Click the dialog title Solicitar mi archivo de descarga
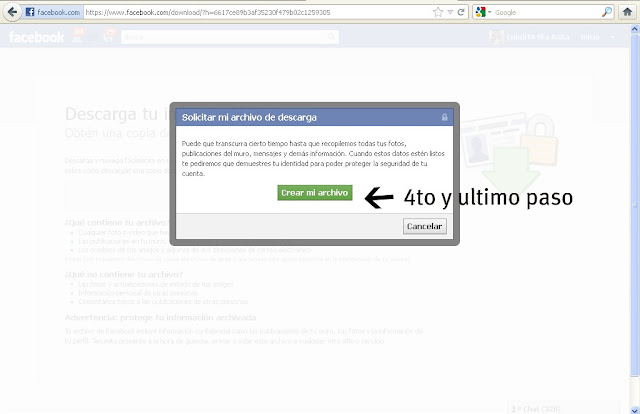The image size is (640, 414). pos(249,118)
